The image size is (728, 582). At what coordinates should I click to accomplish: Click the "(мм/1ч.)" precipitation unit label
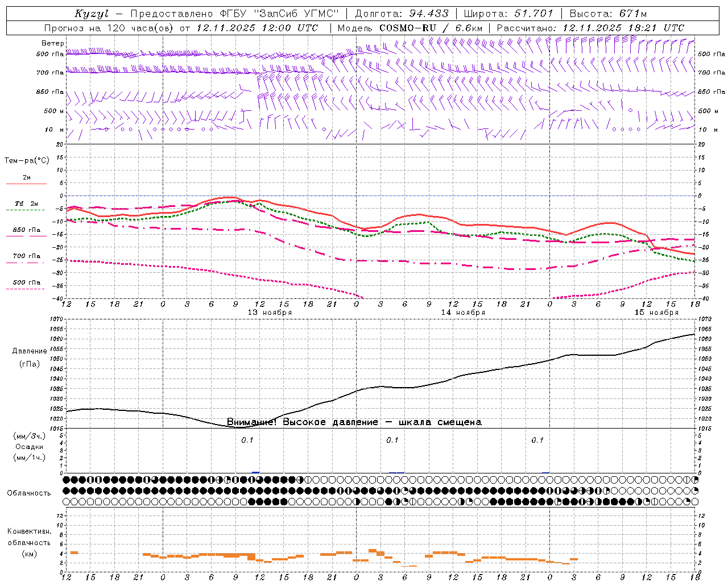click(30, 458)
